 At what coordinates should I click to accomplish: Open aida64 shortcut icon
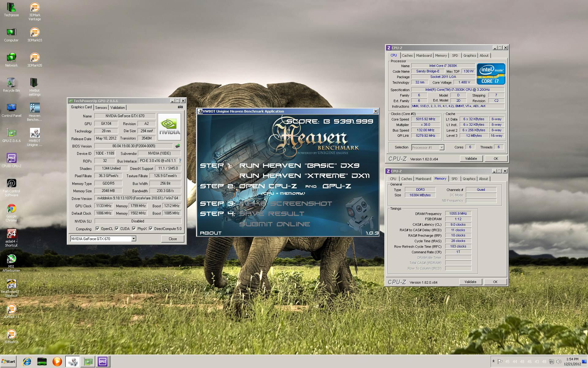tap(11, 238)
